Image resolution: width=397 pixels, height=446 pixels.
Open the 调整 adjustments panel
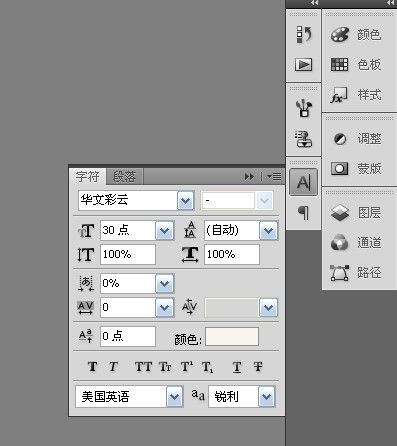click(357, 138)
